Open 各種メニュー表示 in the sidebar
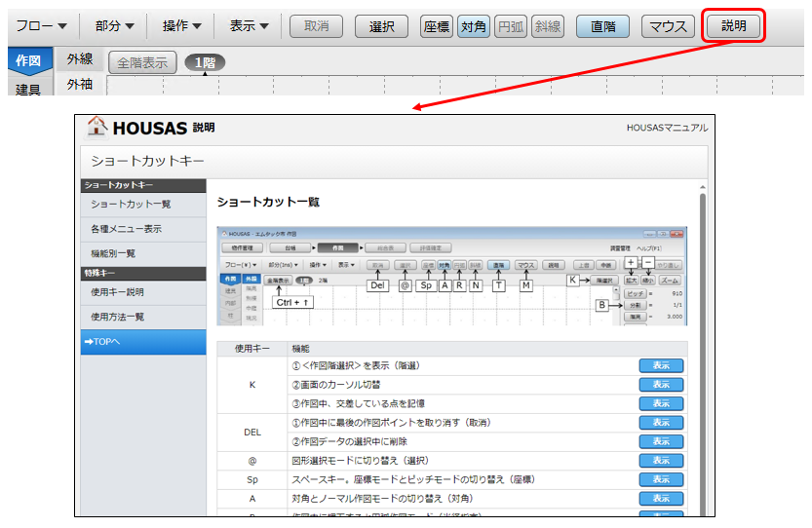The image size is (812, 528). click(143, 229)
